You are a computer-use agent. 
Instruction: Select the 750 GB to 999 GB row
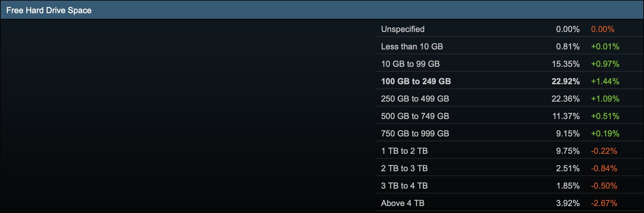(509, 133)
